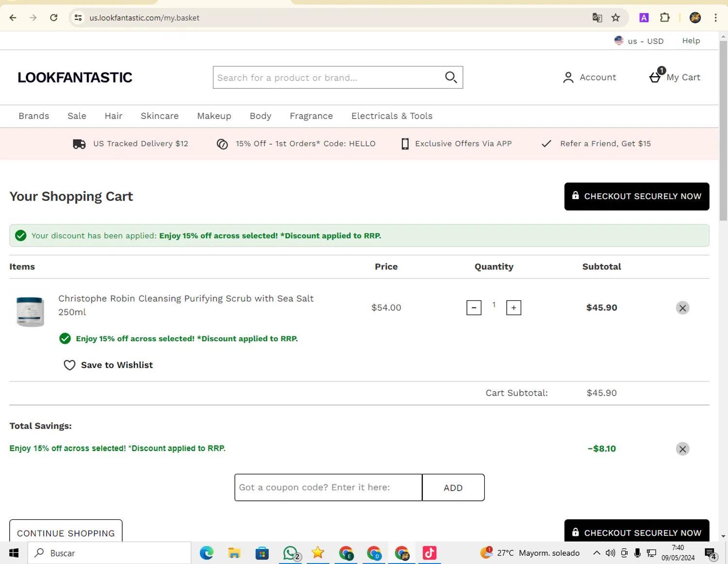Remove the Christophe Robin scrub from cart
This screenshot has width=728, height=564.
click(x=682, y=308)
